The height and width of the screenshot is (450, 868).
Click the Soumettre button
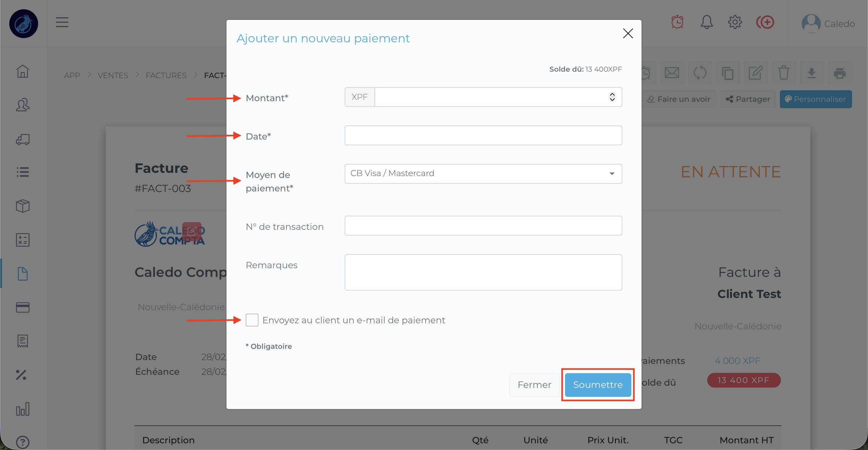(597, 385)
